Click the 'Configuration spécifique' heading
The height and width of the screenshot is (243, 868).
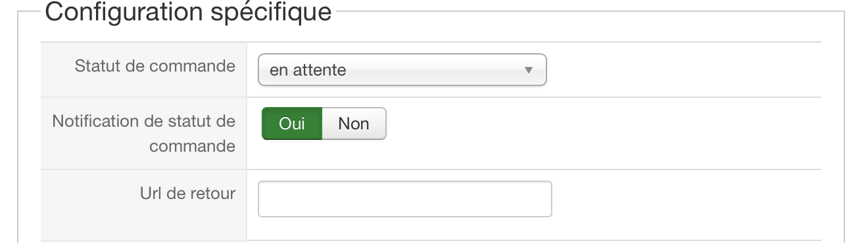point(188,11)
